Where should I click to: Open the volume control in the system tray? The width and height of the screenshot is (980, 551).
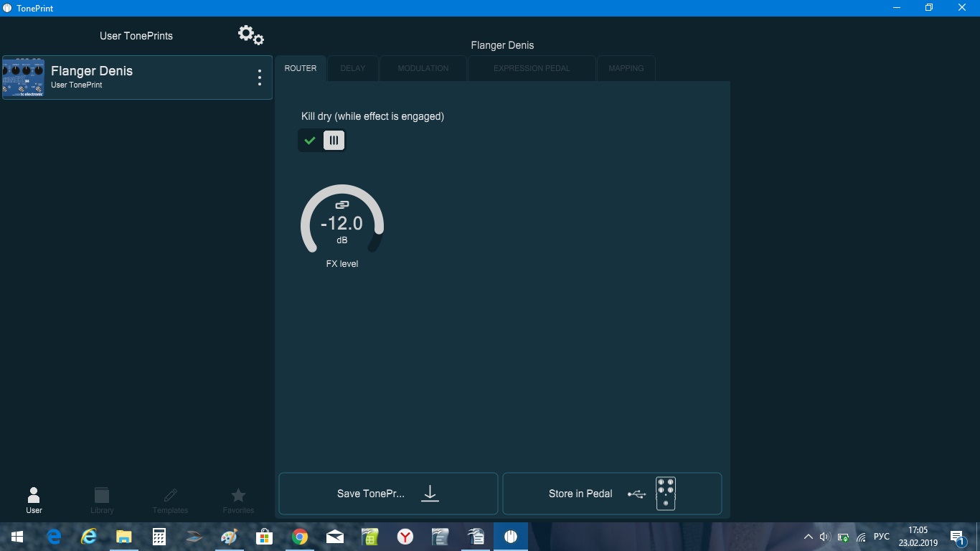[x=824, y=537]
